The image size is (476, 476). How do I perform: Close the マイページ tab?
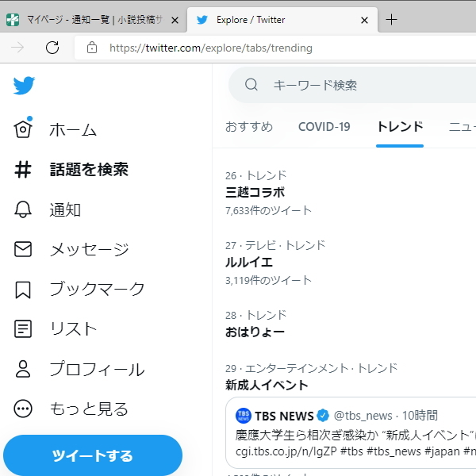tap(175, 21)
